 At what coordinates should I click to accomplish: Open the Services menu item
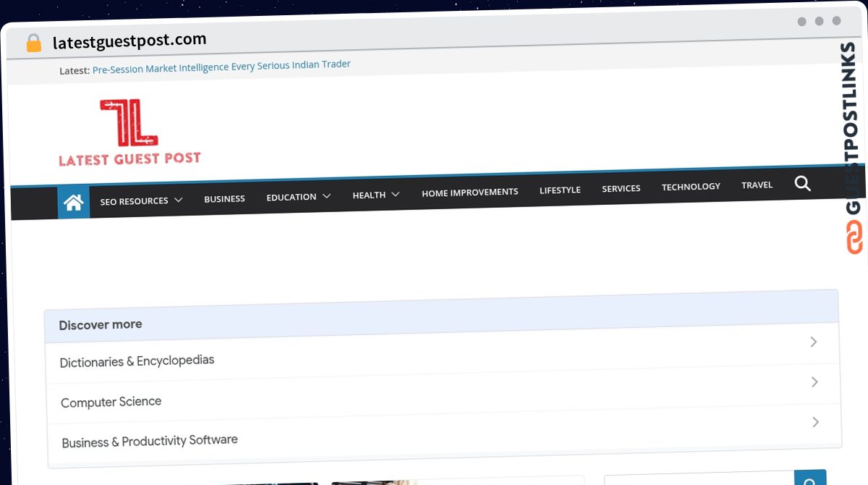click(x=621, y=188)
